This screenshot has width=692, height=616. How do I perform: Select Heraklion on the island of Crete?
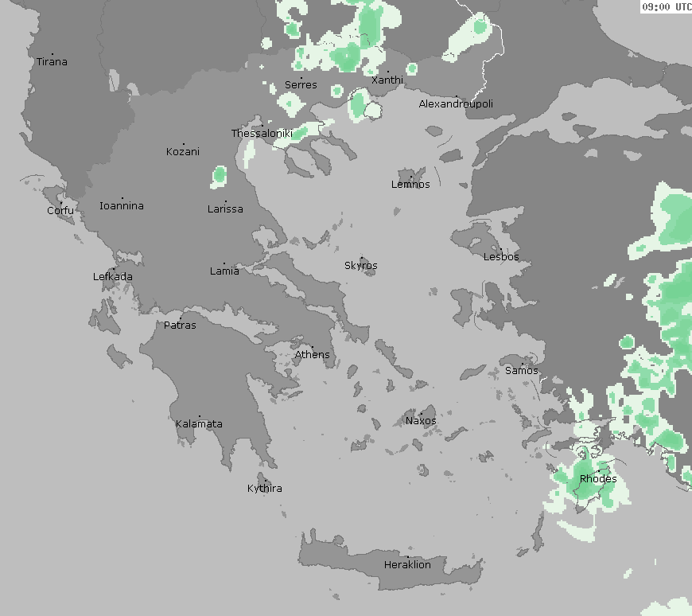click(x=407, y=565)
